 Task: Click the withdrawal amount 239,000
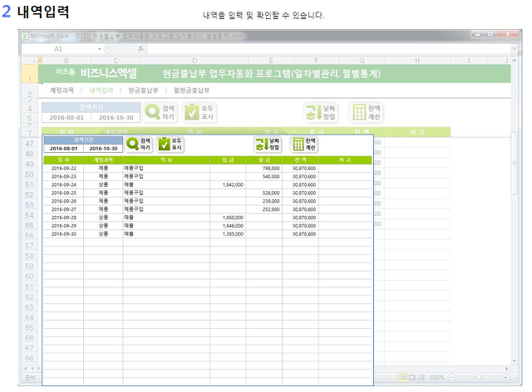[271, 201]
